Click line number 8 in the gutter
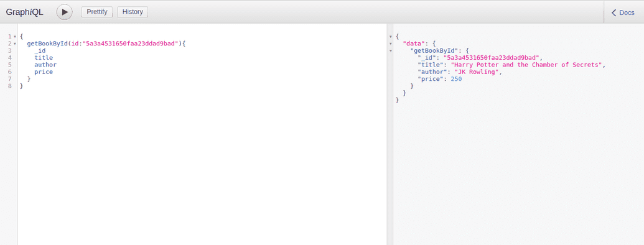Screen dimensions: 644x245 [9, 86]
